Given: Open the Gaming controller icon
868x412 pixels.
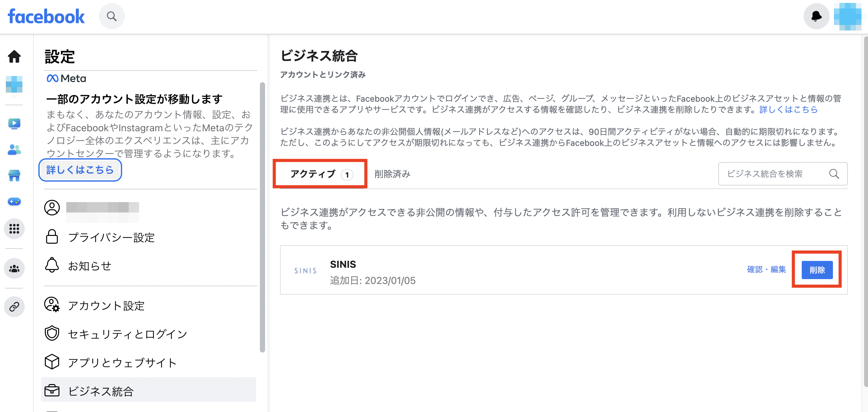Looking at the screenshot, I should (x=14, y=201).
